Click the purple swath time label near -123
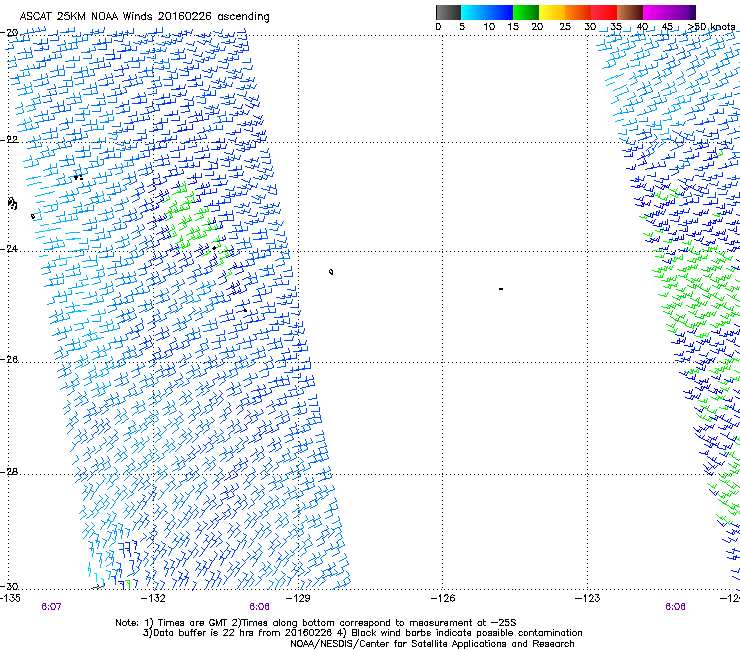Screen dimensions: 740x650 point(675,607)
